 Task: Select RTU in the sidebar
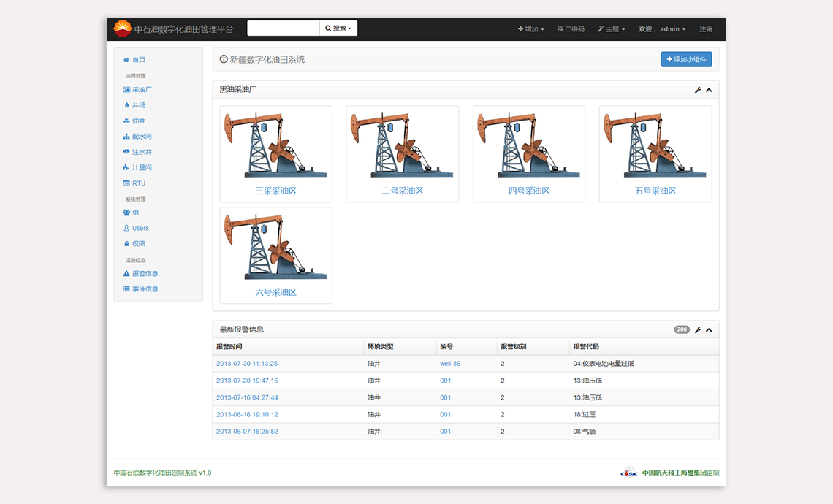tap(138, 183)
